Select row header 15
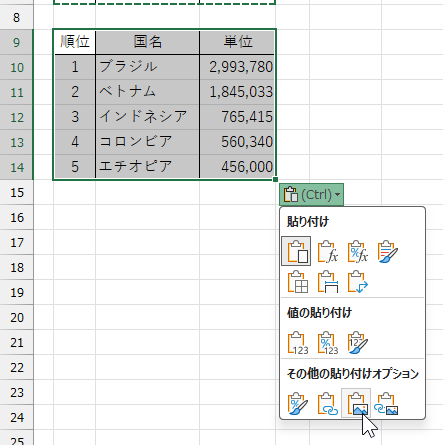 click(16, 192)
